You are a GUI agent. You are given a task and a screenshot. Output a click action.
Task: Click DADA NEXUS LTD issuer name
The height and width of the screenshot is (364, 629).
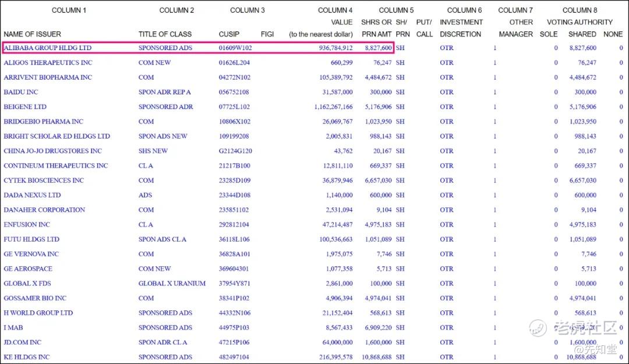click(32, 195)
